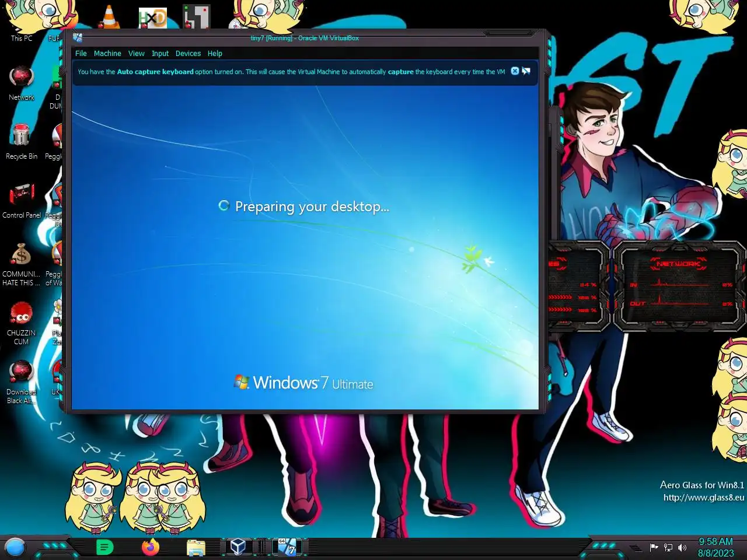Image resolution: width=747 pixels, height=560 pixels.
Task: Select the CHUZZIN CUM desktop icon
Action: coord(22,323)
